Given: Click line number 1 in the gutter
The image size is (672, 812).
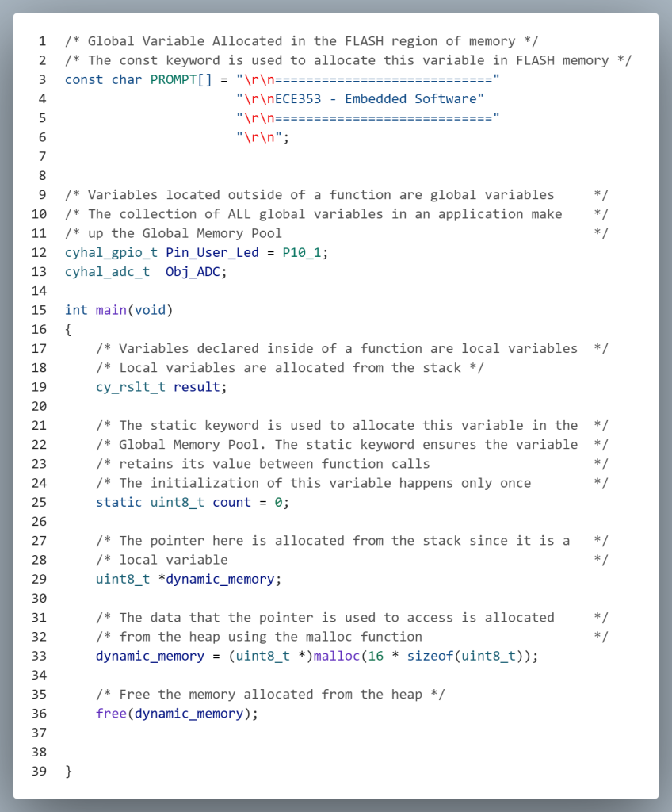Looking at the screenshot, I should point(42,41).
